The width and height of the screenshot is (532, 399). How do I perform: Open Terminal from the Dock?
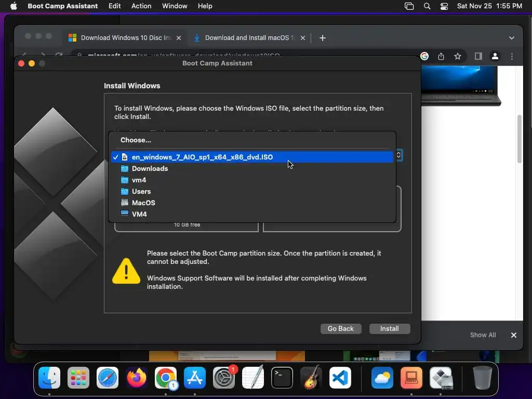pyautogui.click(x=282, y=378)
